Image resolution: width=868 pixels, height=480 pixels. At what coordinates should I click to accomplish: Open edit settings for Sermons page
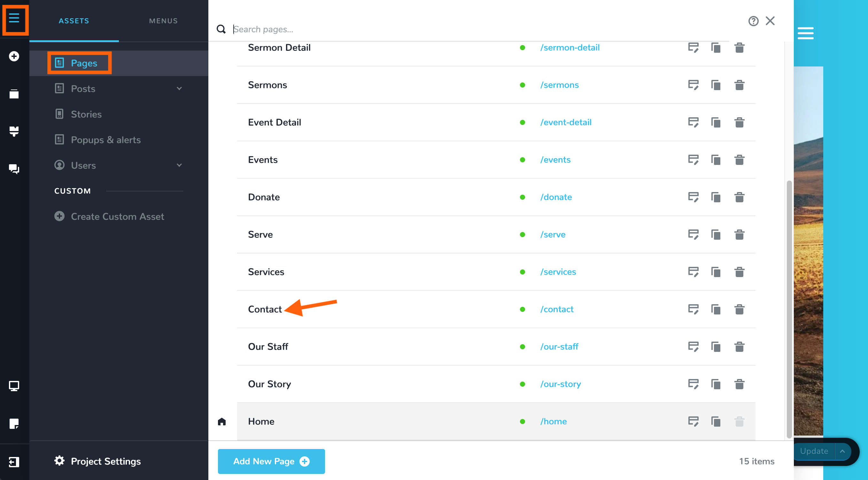tap(693, 85)
